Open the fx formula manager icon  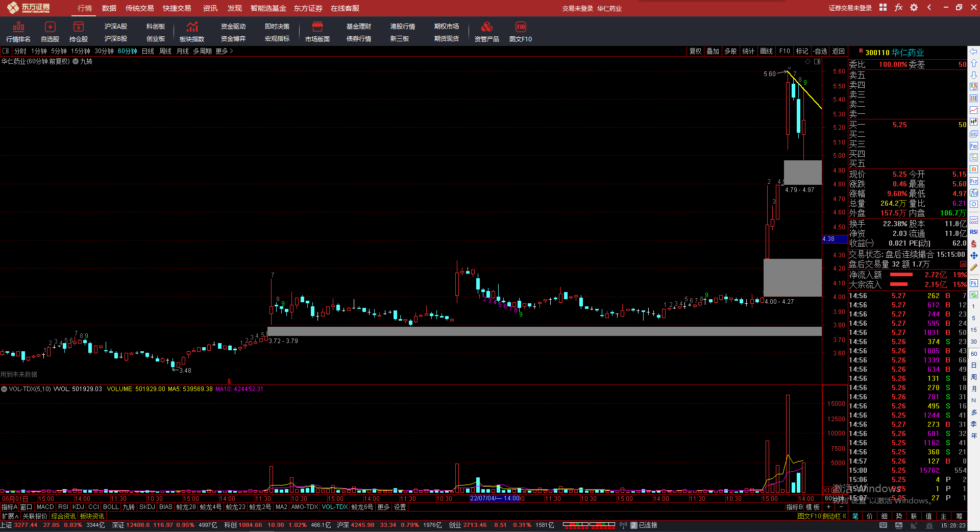point(898,8)
